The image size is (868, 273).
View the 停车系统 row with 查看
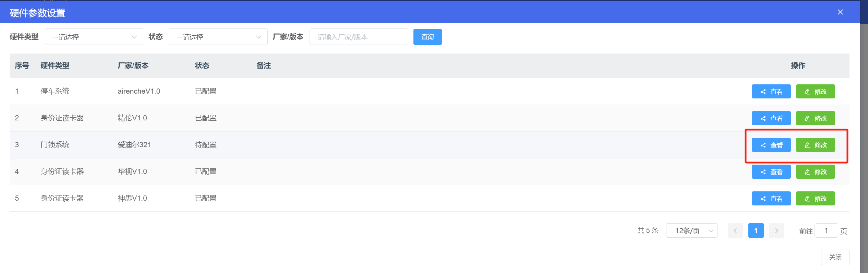771,92
